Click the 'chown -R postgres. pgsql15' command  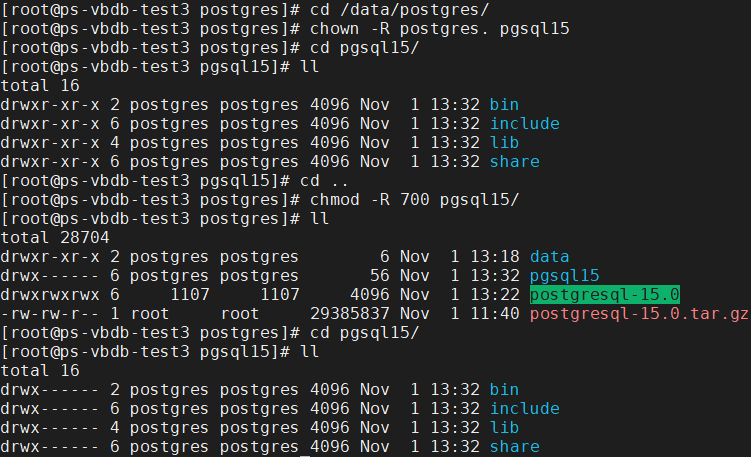(440, 29)
